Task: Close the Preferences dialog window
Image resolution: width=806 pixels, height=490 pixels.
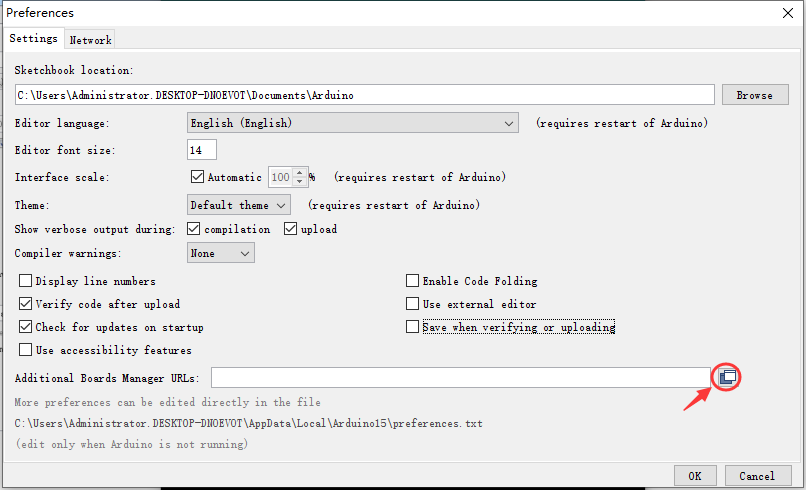Action: click(x=787, y=13)
